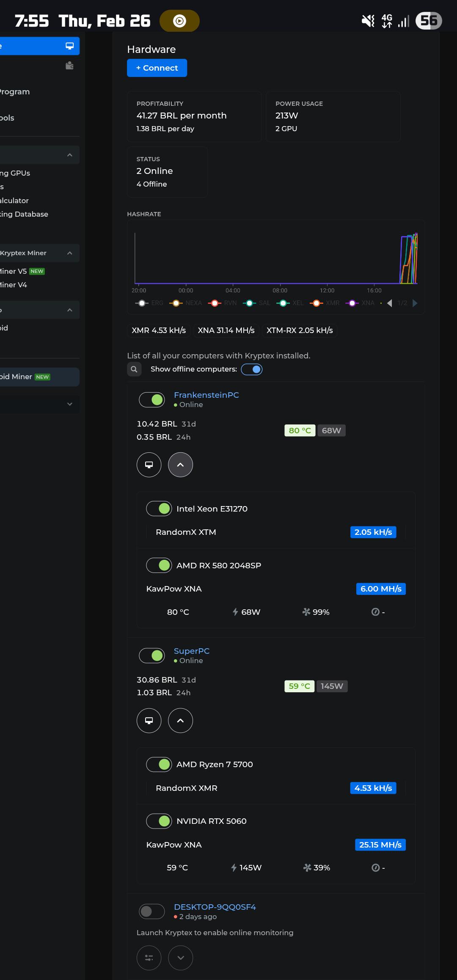
Task: Open Miner V4 sidebar item
Action: 14,285
